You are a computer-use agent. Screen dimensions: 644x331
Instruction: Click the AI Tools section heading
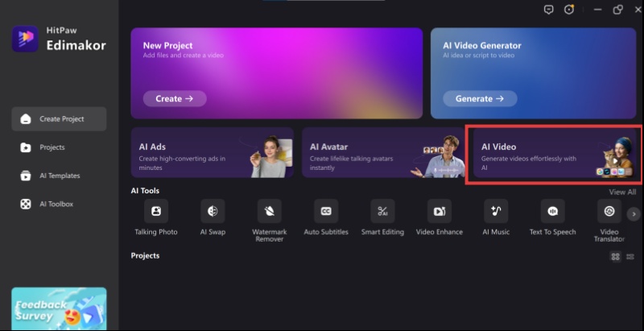(145, 191)
